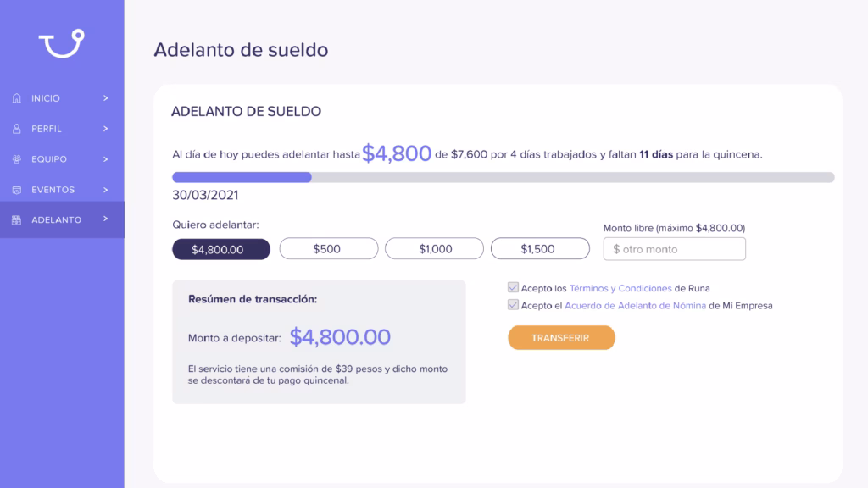Select the $4,800.00 amount option
Image resolution: width=868 pixels, height=488 pixels.
click(221, 250)
